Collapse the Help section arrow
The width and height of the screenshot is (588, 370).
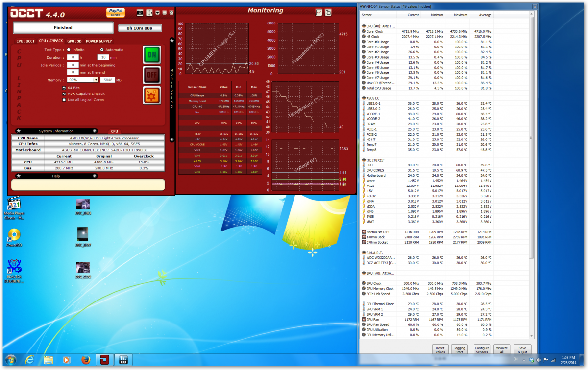(x=95, y=175)
